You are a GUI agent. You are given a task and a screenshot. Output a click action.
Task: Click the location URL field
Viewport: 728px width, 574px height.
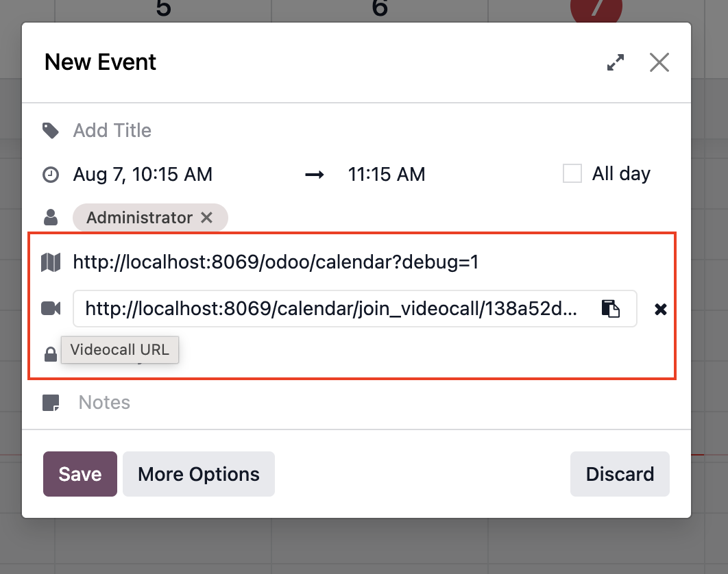367,262
